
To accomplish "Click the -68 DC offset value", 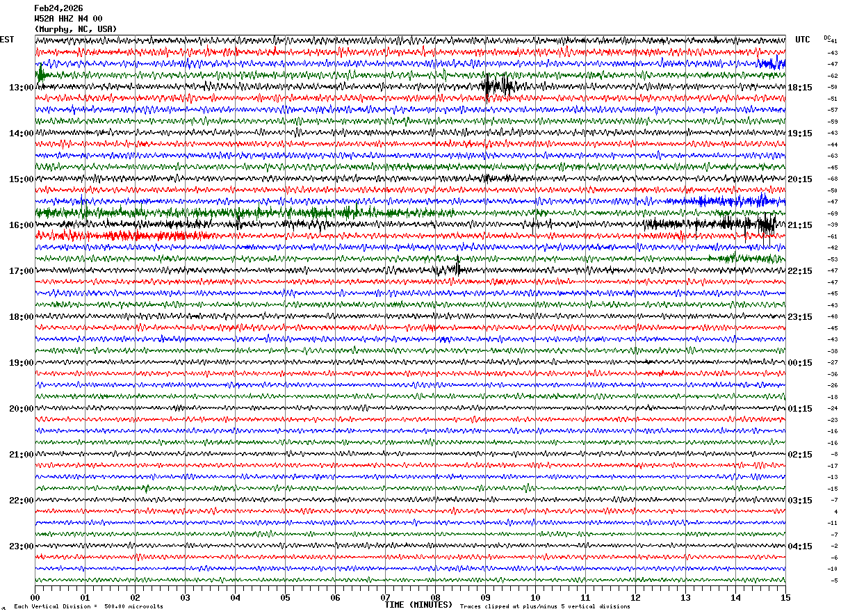I will click(x=833, y=179).
